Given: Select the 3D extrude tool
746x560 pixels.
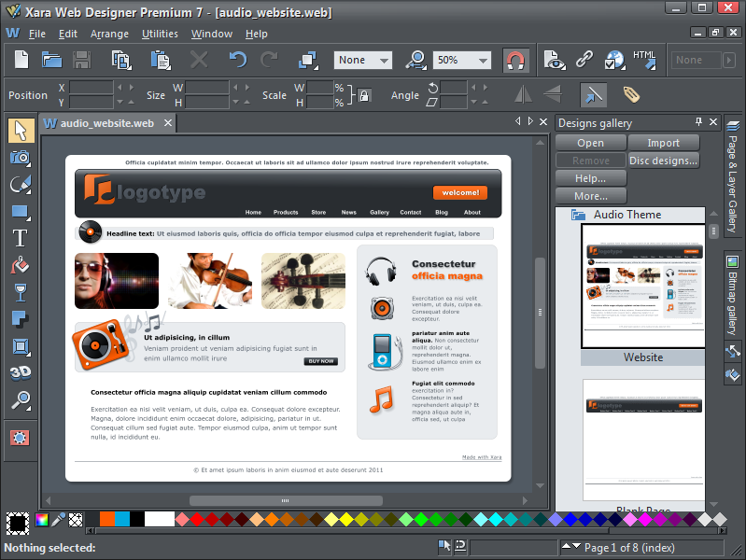Looking at the screenshot, I should tap(21, 373).
